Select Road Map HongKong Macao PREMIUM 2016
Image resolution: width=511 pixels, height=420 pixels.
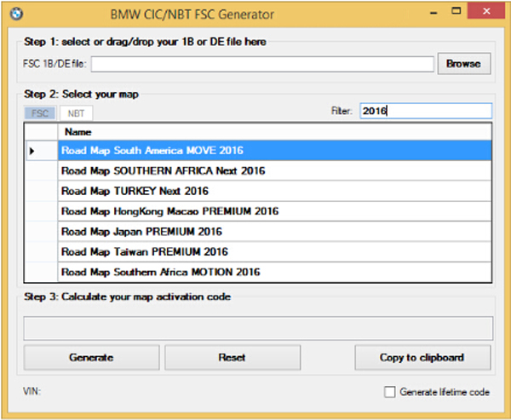274,211
